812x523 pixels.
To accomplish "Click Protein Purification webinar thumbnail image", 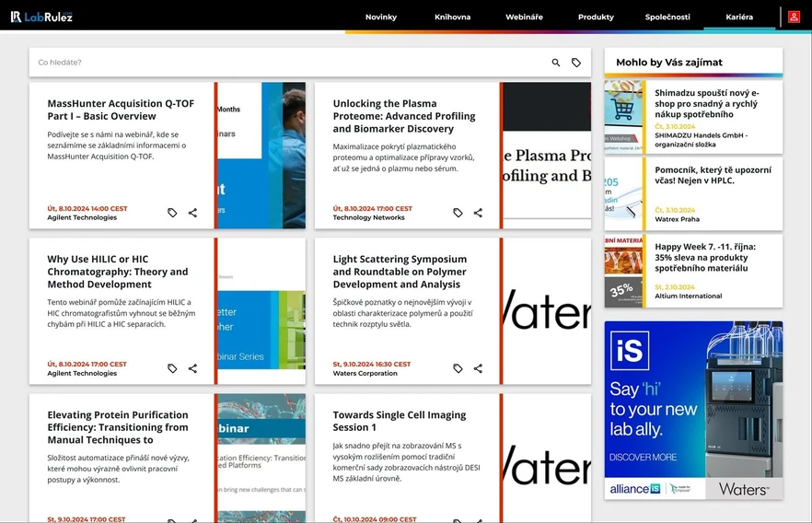I will [x=261, y=458].
